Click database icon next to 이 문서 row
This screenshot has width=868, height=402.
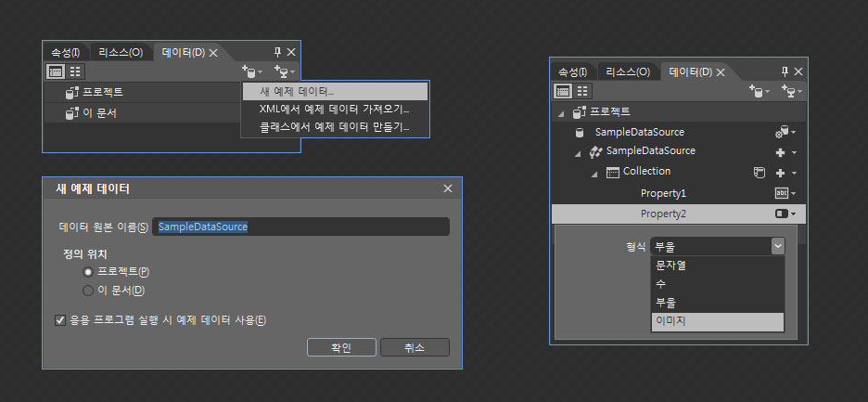[x=72, y=113]
